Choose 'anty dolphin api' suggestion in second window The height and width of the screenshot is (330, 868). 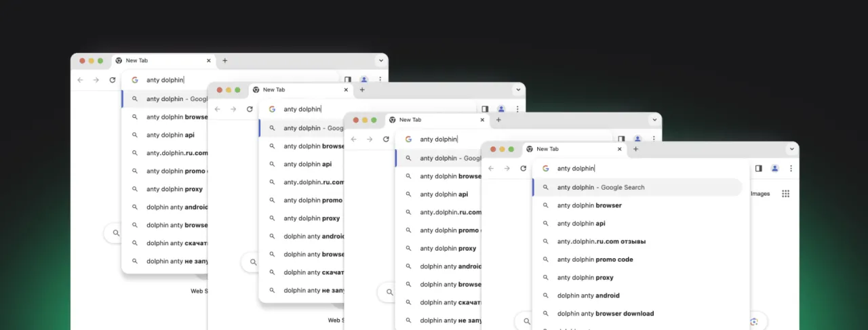tap(301, 164)
